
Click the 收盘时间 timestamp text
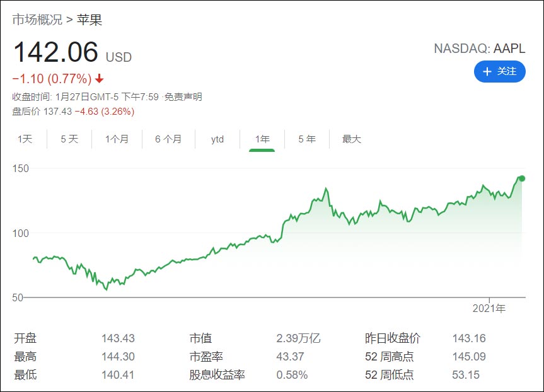[85, 97]
